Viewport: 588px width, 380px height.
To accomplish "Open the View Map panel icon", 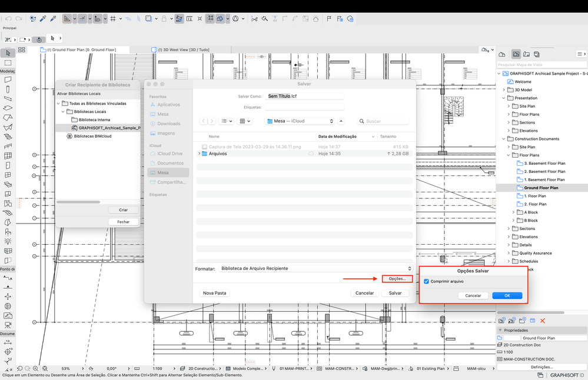I will coord(516,54).
